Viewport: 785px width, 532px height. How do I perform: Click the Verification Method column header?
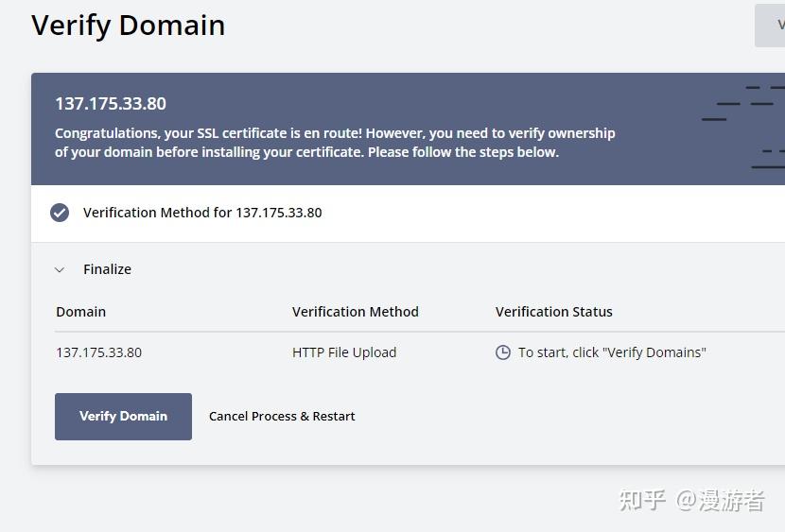click(x=355, y=312)
